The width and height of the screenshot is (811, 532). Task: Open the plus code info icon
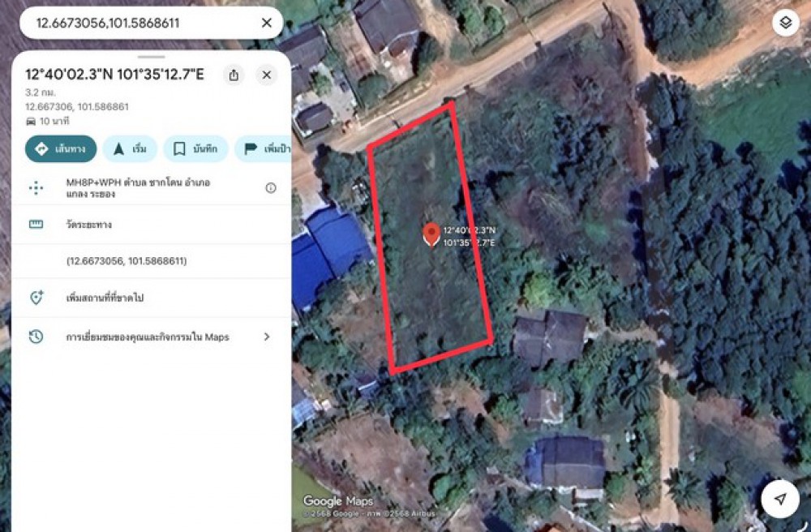click(271, 188)
